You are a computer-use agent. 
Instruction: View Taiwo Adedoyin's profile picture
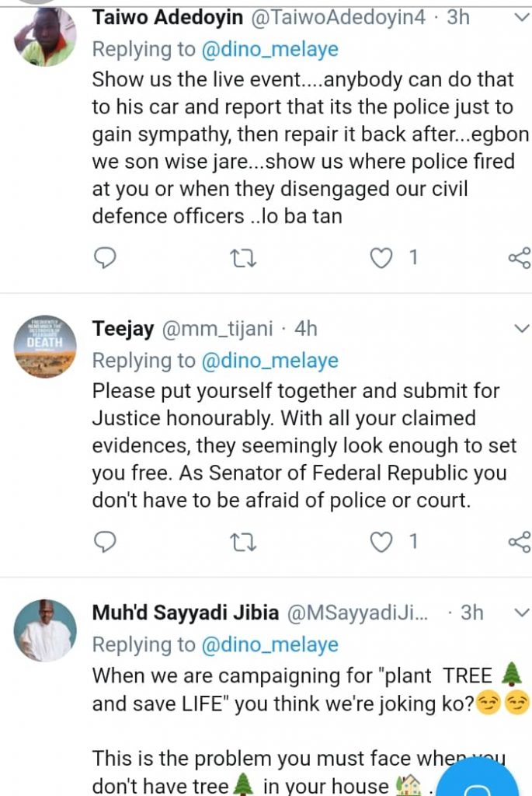tap(45, 37)
